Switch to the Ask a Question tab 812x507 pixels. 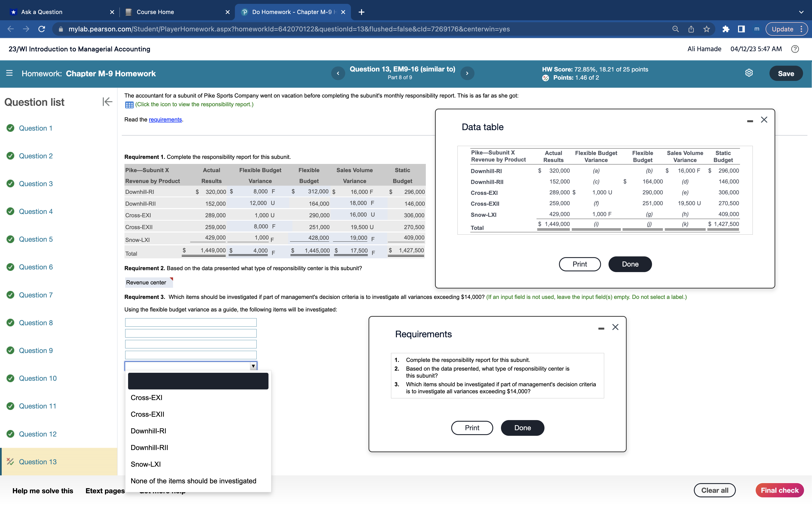point(42,12)
